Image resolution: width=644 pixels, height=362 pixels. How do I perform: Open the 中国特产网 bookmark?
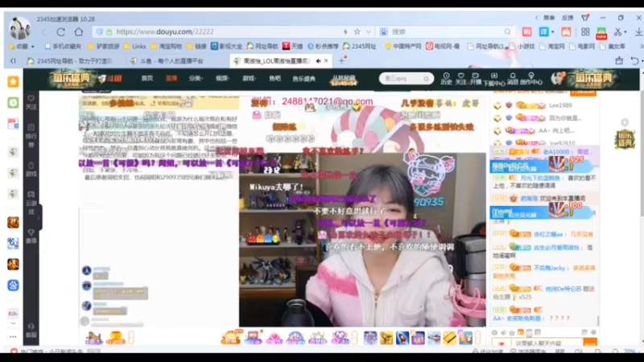pos(402,47)
